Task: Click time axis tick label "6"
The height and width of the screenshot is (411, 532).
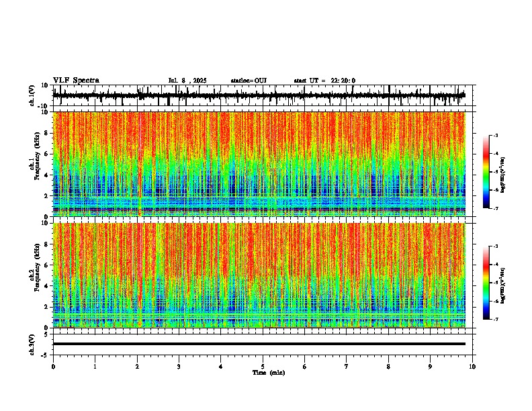Action: coord(305,367)
